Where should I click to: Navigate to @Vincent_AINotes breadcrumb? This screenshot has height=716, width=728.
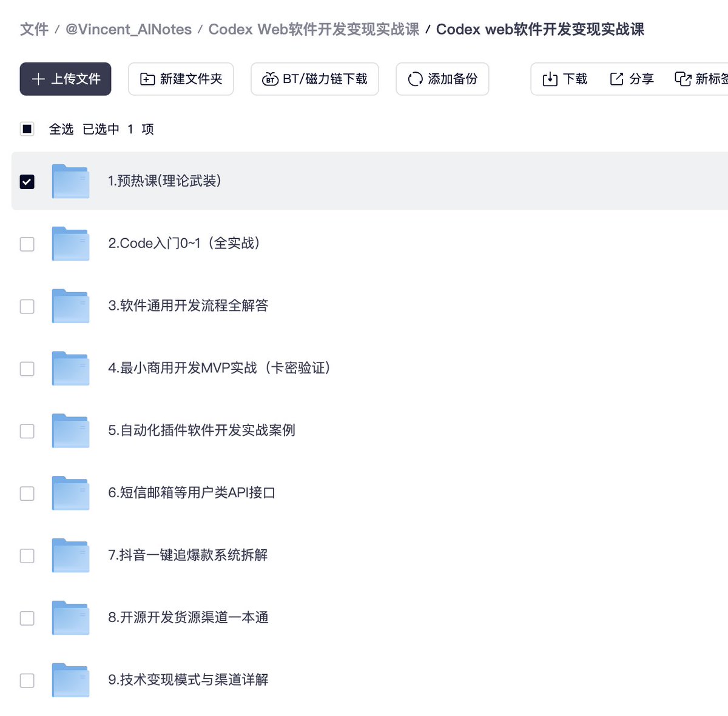[129, 29]
